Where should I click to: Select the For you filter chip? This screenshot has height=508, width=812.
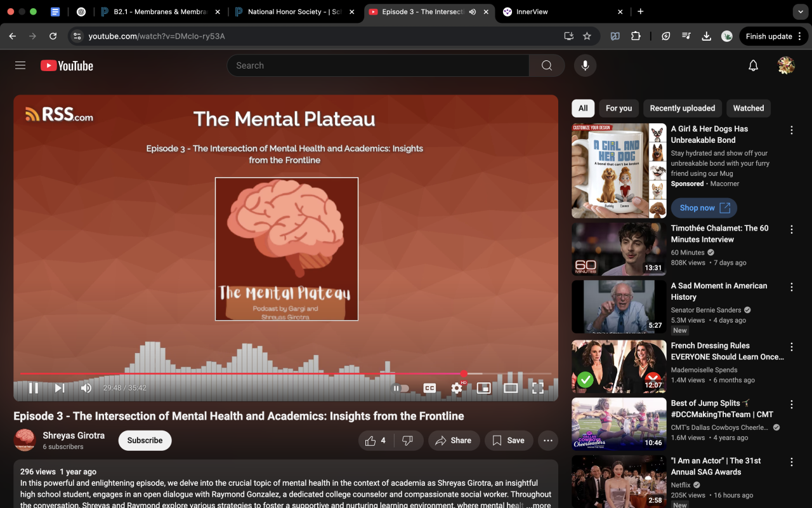click(619, 108)
